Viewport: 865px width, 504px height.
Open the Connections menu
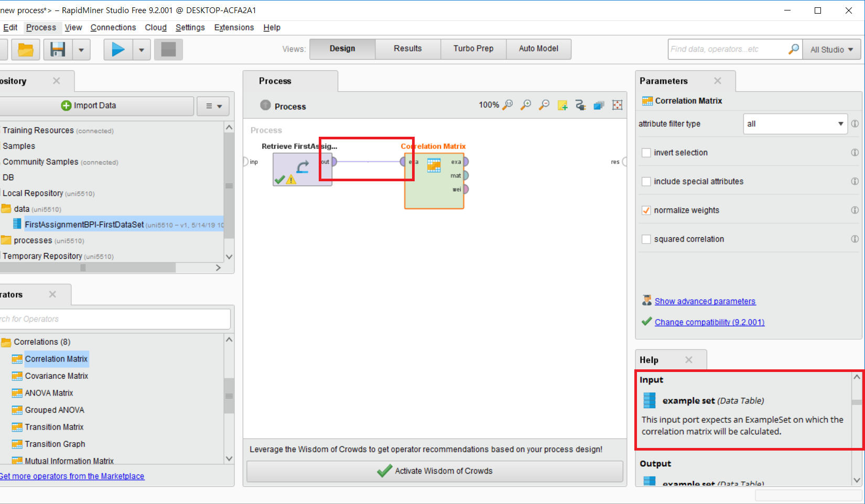pyautogui.click(x=113, y=27)
